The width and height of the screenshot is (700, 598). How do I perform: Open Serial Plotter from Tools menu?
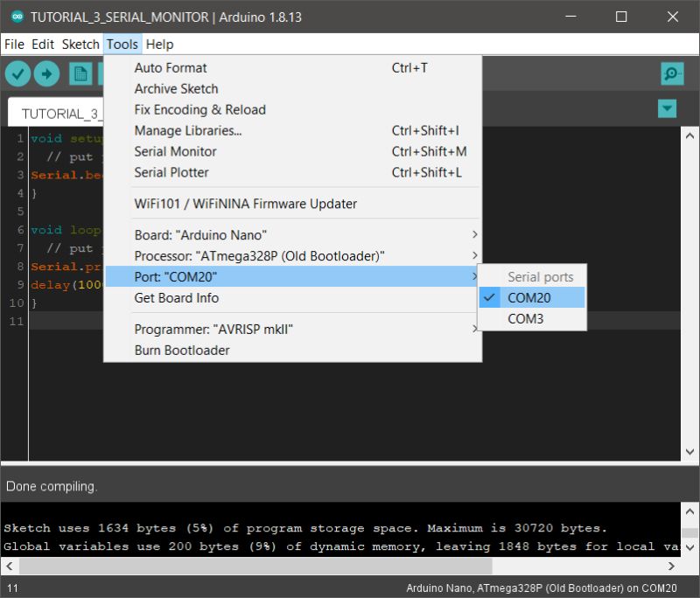click(x=171, y=172)
